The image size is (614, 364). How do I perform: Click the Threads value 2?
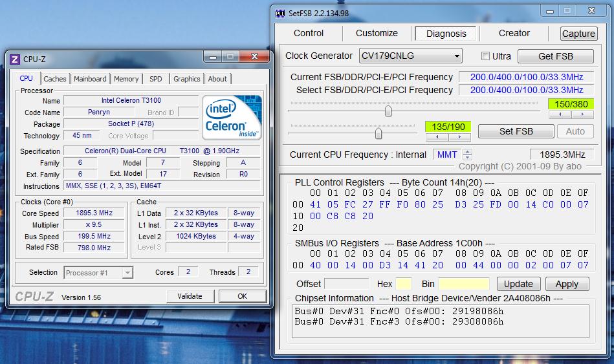[x=248, y=272]
